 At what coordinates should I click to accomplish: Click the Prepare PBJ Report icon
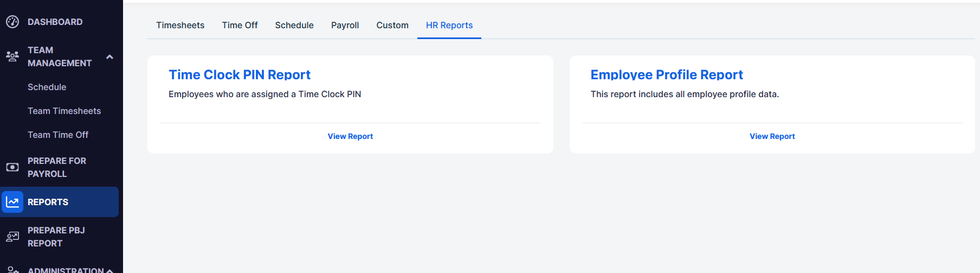(x=12, y=237)
